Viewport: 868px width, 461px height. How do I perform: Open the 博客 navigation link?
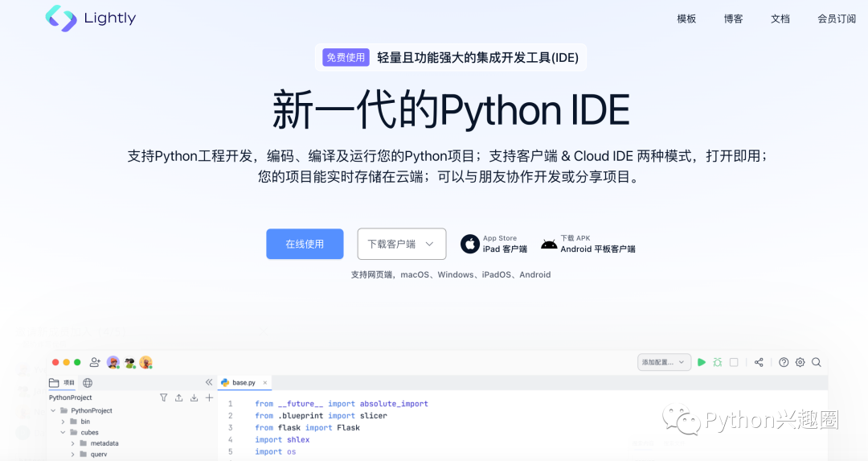click(734, 19)
